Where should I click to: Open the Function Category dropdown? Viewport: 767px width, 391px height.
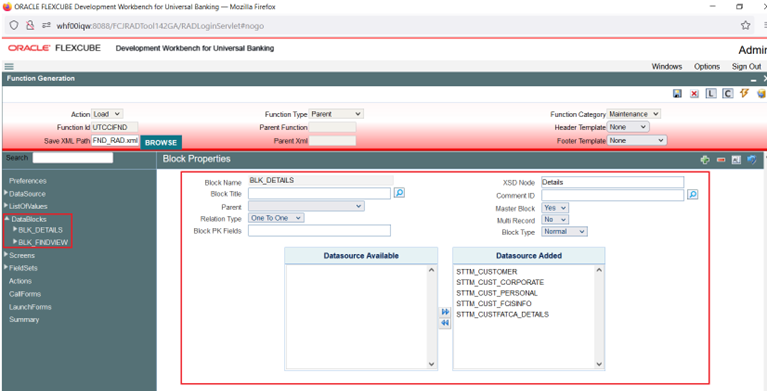(x=633, y=114)
